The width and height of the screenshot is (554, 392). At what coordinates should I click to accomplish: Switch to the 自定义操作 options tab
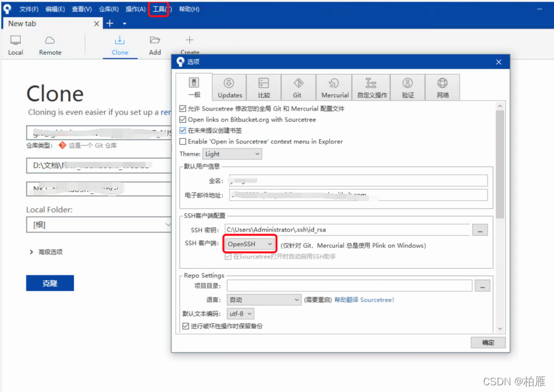(x=371, y=88)
